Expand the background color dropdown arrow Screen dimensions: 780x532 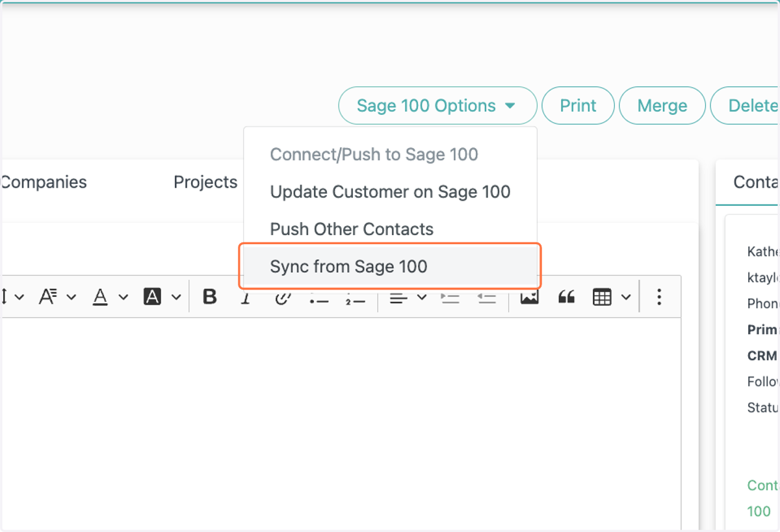(176, 298)
